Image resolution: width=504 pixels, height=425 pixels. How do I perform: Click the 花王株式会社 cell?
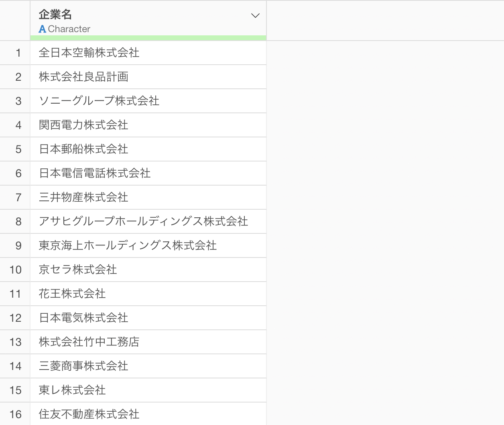72,294
